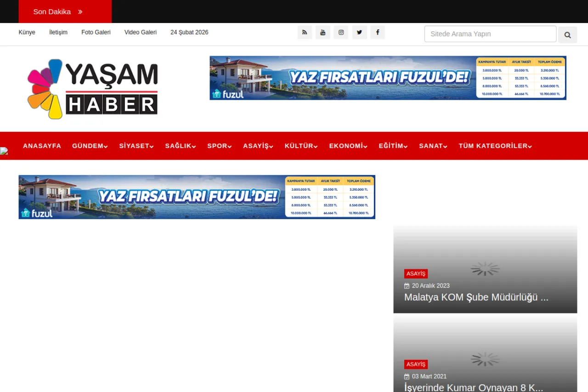
Task: Click the ASAYİŞ category label on the article
Action: tap(416, 273)
